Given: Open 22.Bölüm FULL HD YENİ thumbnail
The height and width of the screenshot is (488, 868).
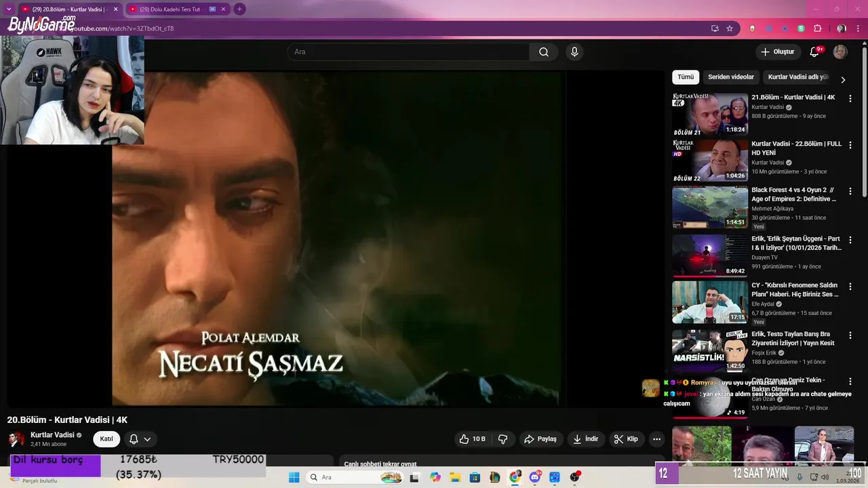Looking at the screenshot, I should point(710,161).
